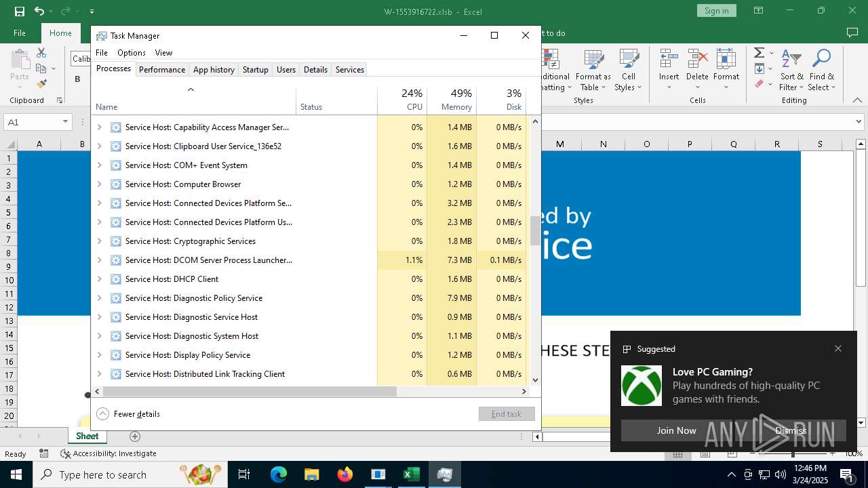The width and height of the screenshot is (868, 488).
Task: Expand Service Host: DHCP Client row
Action: pos(99,279)
